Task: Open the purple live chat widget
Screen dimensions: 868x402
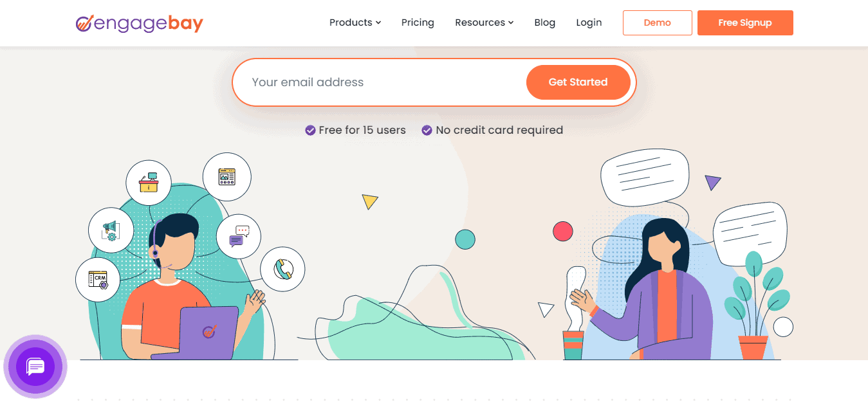Action: [x=35, y=367]
